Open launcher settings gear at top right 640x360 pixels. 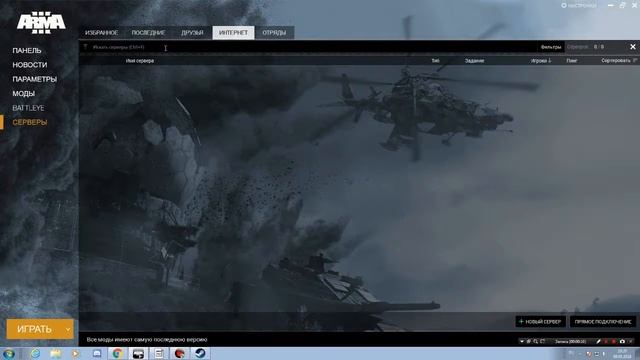click(564, 6)
